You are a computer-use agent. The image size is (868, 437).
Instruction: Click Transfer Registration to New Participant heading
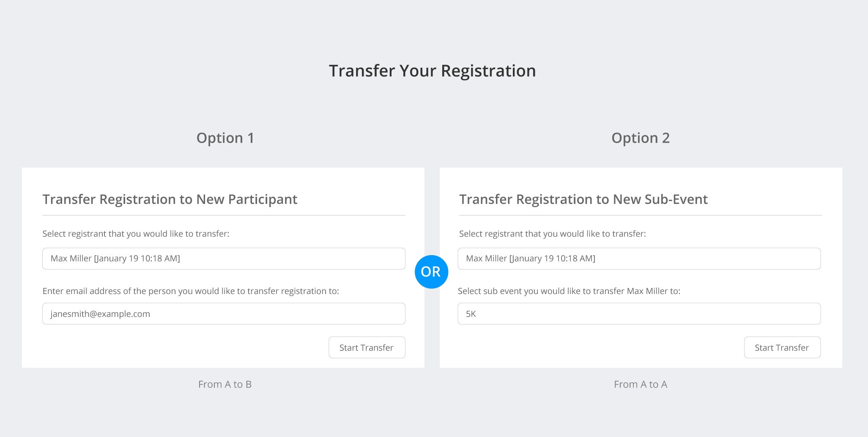pos(170,199)
